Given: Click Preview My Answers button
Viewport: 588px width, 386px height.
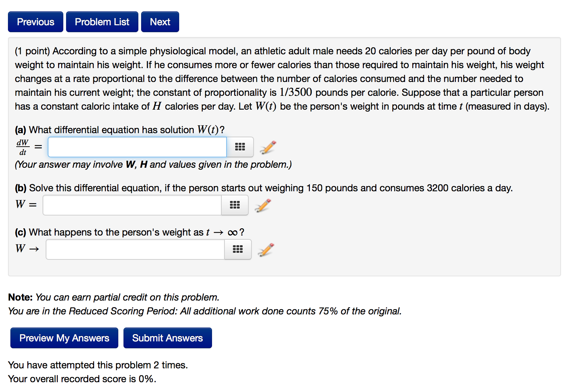Looking at the screenshot, I should pos(64,338).
